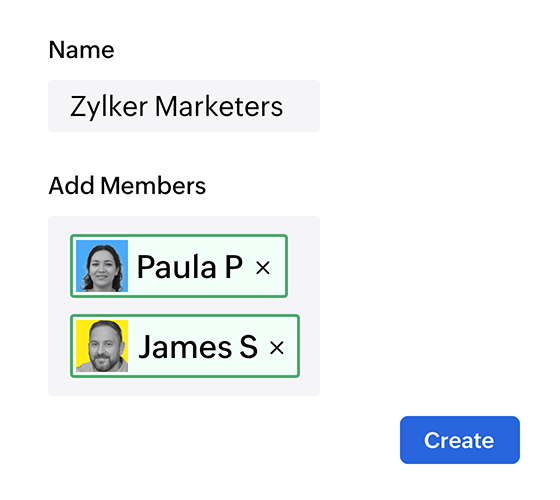Click empty space after Marketers in the Name box

click(x=301, y=106)
